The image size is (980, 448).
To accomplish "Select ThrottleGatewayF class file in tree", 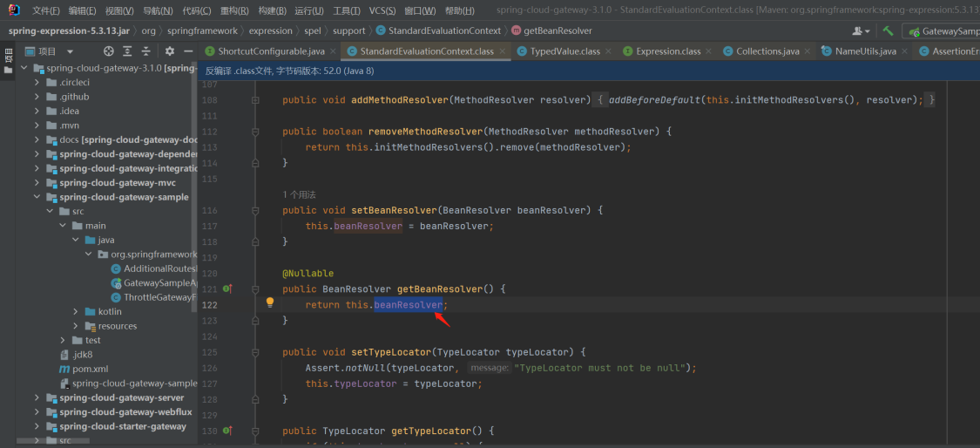I will pos(153,297).
